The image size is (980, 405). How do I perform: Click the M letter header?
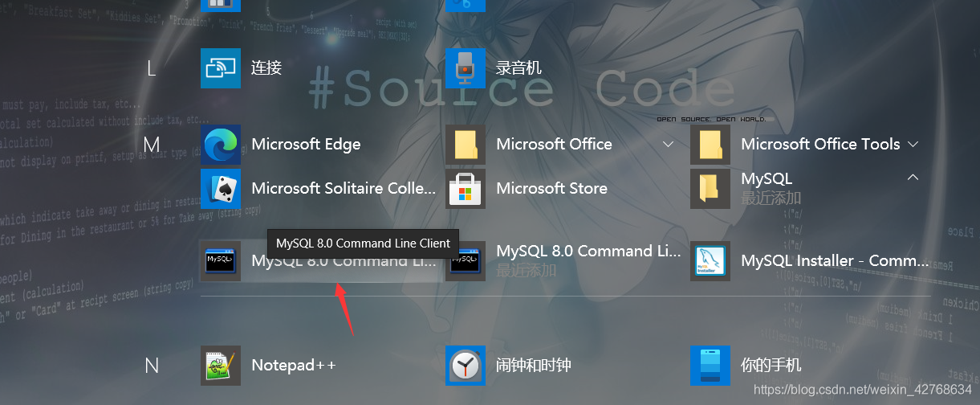point(152,145)
